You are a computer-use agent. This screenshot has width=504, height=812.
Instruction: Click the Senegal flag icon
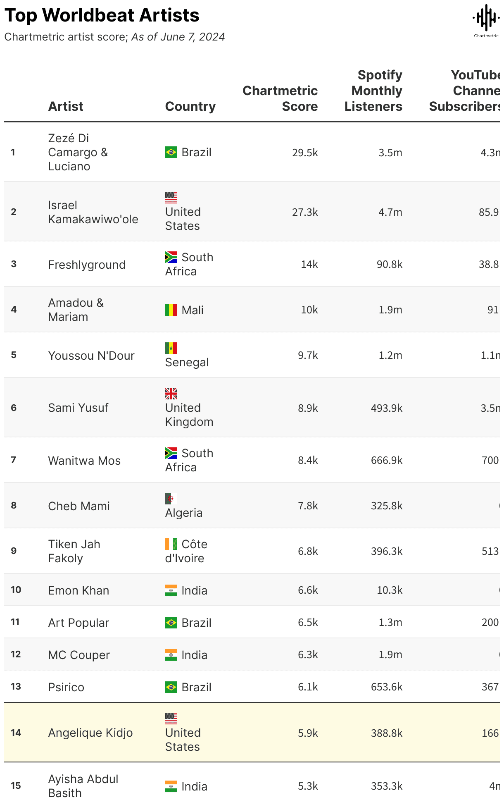pos(171,348)
